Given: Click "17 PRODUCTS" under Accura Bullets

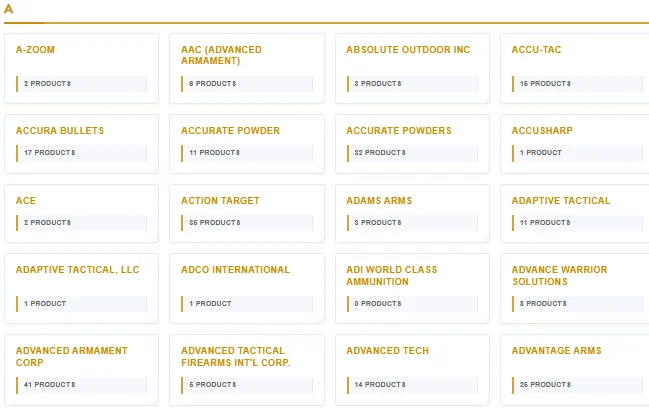Looking at the screenshot, I should (49, 153).
